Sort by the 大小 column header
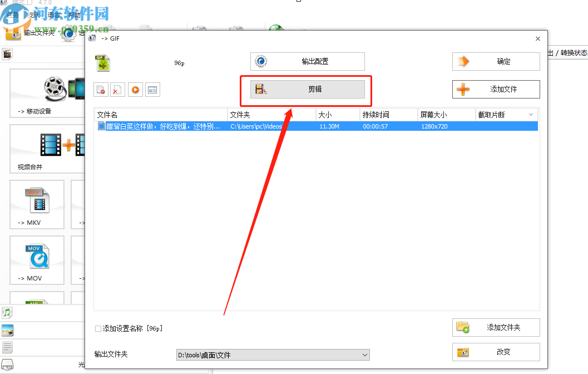 tap(338, 115)
